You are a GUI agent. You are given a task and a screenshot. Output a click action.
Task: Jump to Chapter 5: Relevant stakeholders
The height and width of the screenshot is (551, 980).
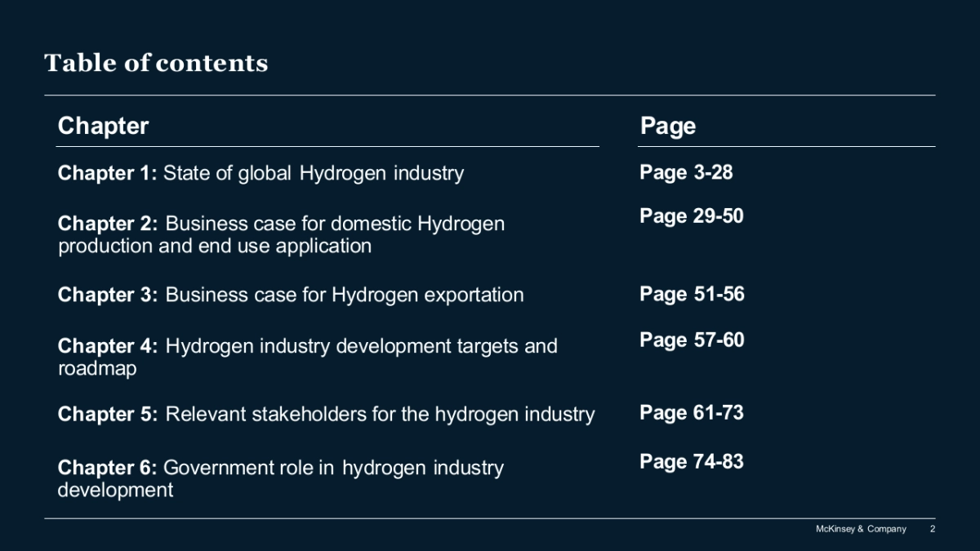point(326,414)
